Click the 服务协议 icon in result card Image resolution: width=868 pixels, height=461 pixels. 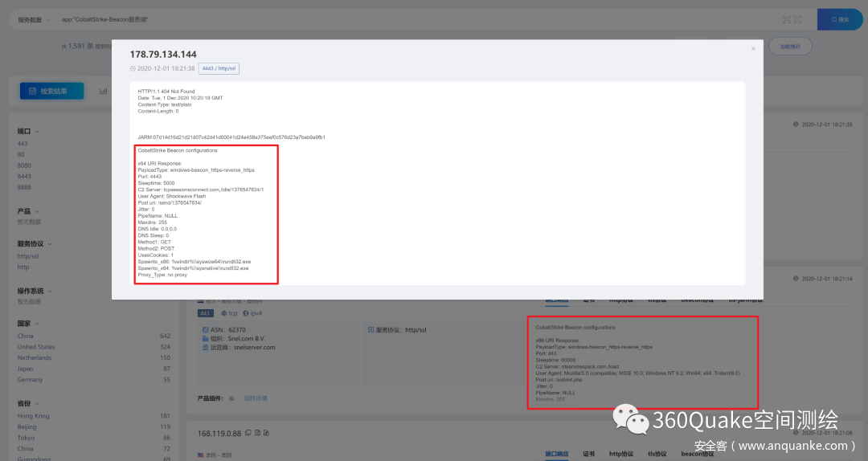point(371,330)
